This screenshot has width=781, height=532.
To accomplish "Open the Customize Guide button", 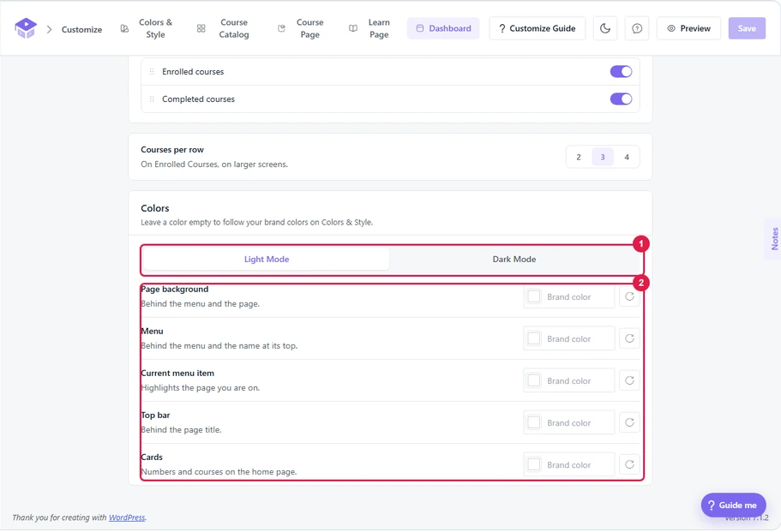I will click(537, 28).
